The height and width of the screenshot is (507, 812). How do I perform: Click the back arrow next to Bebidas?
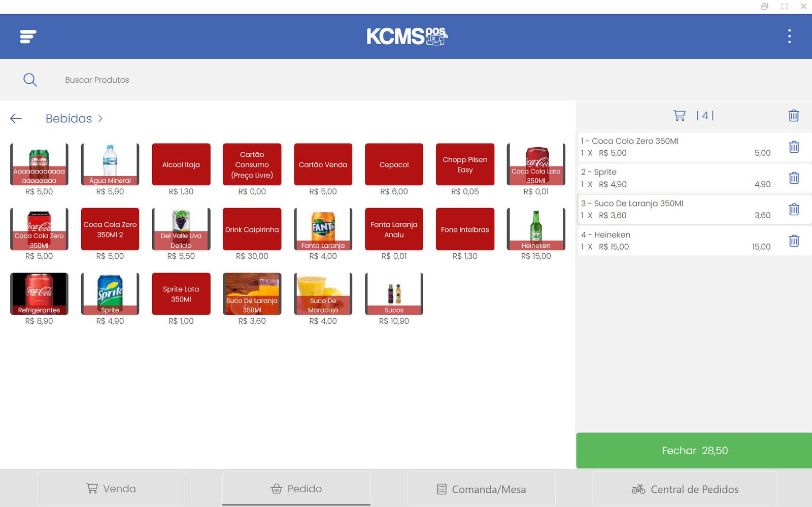coord(16,118)
